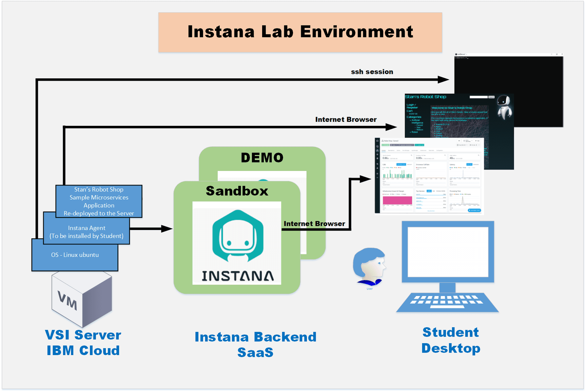Viewport: 586px width, 392px height.
Task: Select Stan's Robot Shop Sample Microservices box
Action: tap(99, 201)
